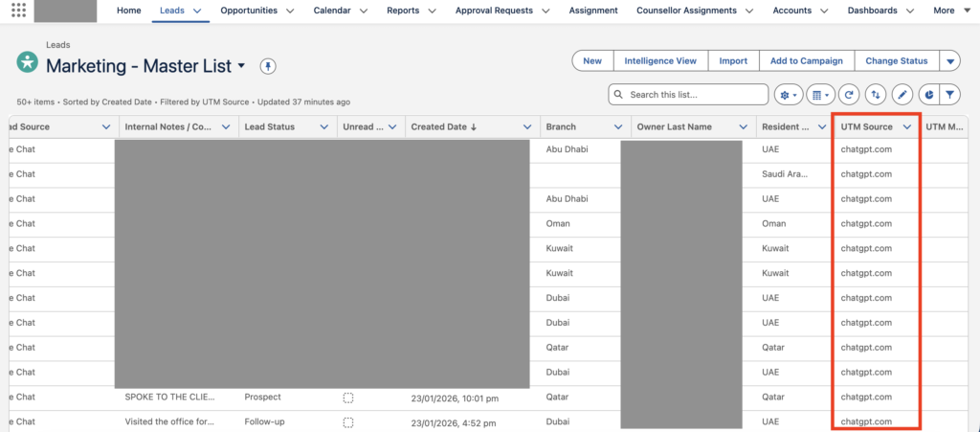Expand more actions arrow beside Change Status

(949, 61)
